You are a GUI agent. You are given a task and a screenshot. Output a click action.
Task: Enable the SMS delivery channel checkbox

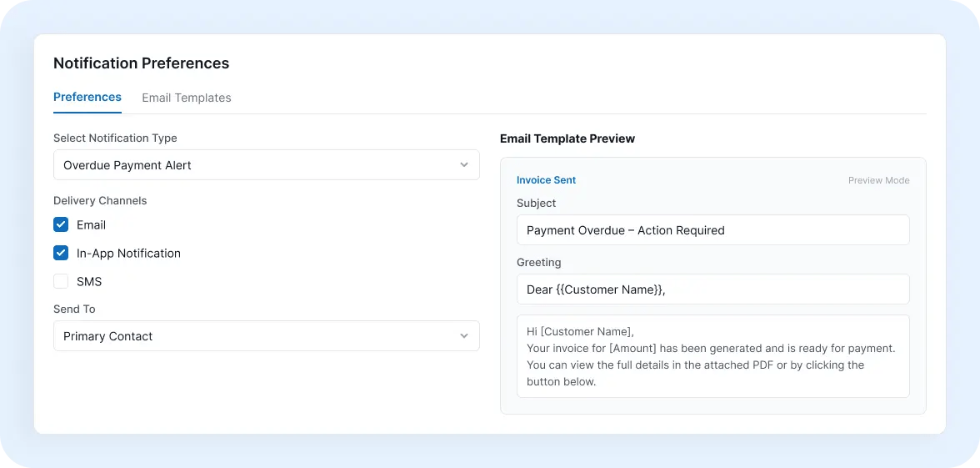61,282
